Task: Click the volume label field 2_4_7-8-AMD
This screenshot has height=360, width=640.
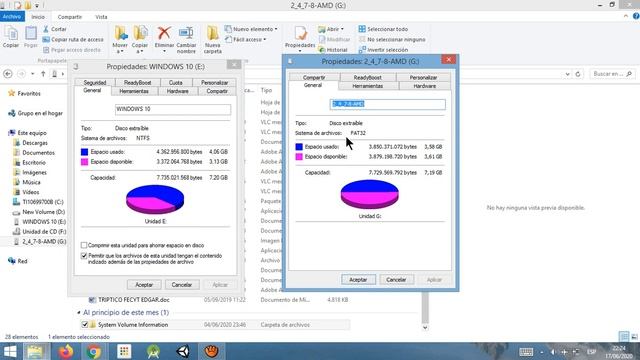Action: (387, 104)
